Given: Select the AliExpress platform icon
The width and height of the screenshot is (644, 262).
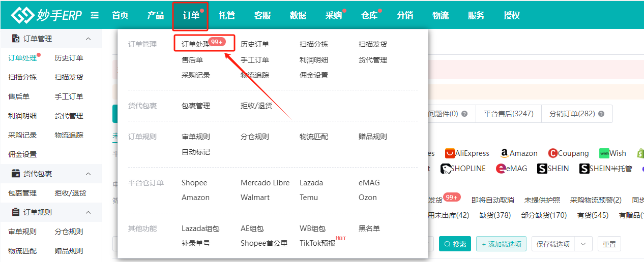Looking at the screenshot, I should 450,153.
